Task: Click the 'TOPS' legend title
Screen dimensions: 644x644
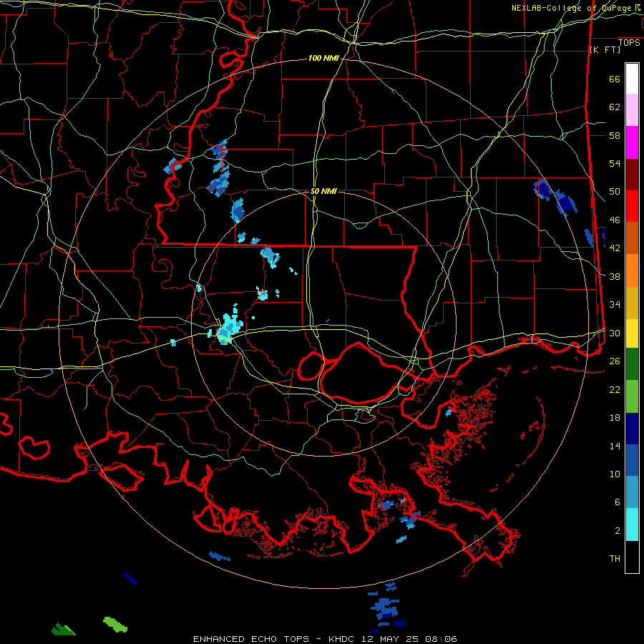Action: click(x=629, y=42)
